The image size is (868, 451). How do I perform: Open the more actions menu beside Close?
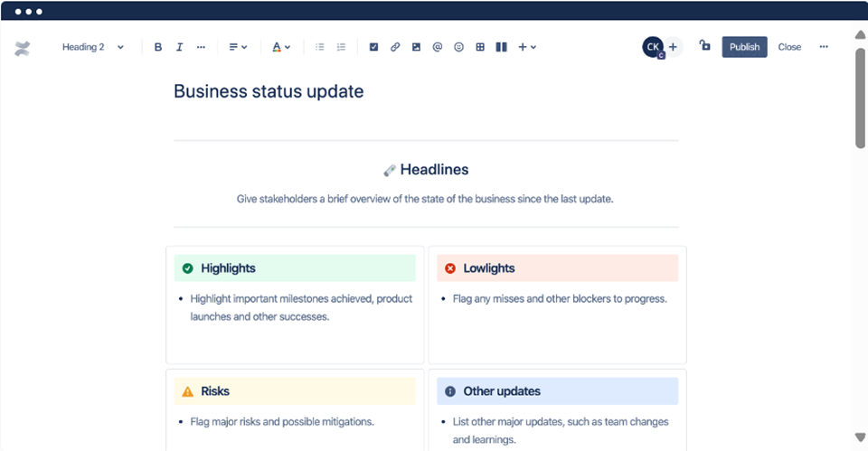(x=823, y=47)
